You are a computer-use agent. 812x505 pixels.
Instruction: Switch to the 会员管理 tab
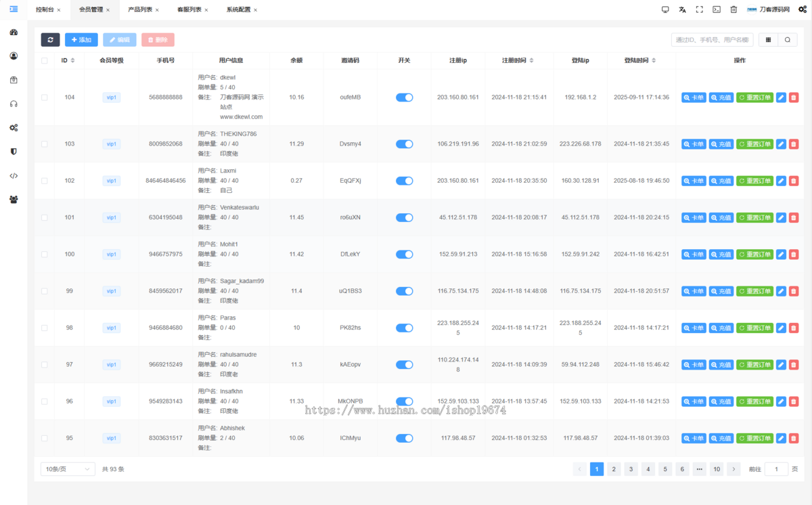pos(91,9)
